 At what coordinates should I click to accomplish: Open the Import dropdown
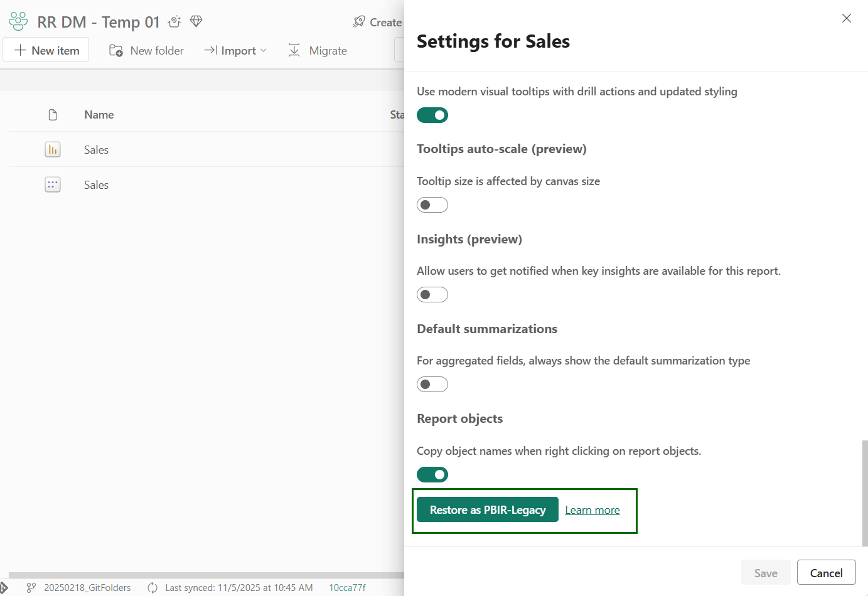235,50
